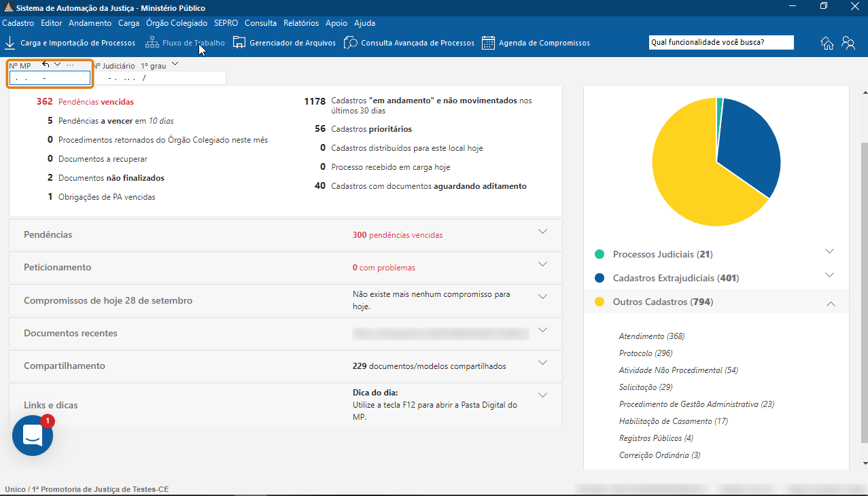Click the home icon in the top bar
The width and height of the screenshot is (868, 496).
pyautogui.click(x=827, y=42)
